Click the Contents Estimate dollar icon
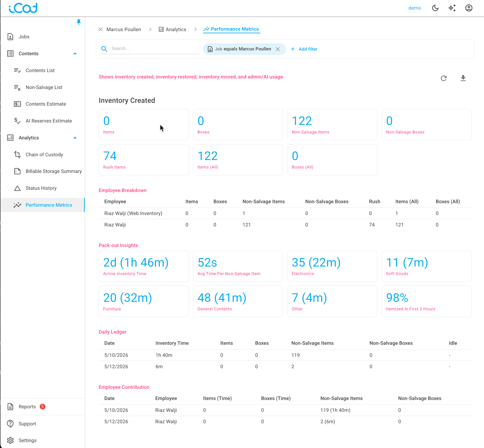 coord(17,104)
